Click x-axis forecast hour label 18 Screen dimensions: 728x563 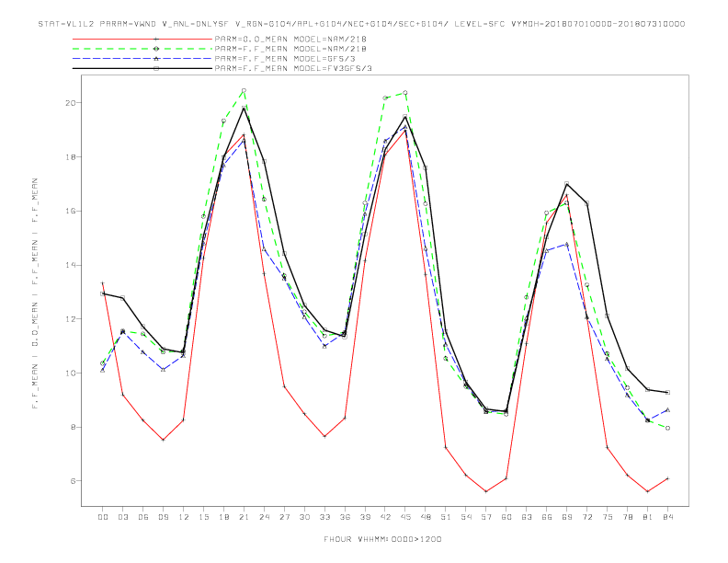click(223, 517)
